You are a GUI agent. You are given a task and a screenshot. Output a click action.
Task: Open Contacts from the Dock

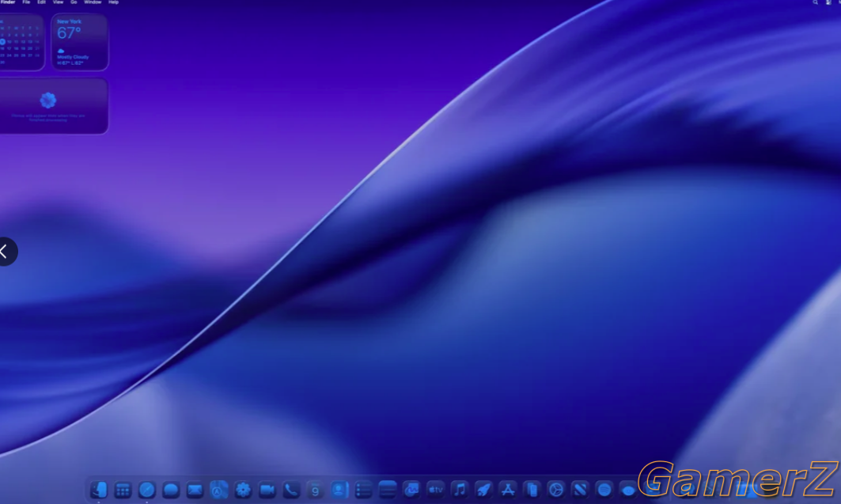[339, 490]
